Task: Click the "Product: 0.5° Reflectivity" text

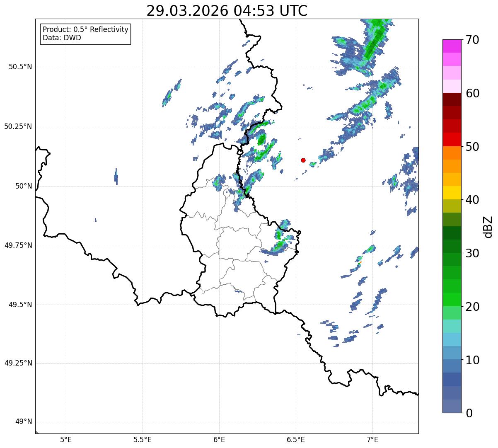Action: 86,30
